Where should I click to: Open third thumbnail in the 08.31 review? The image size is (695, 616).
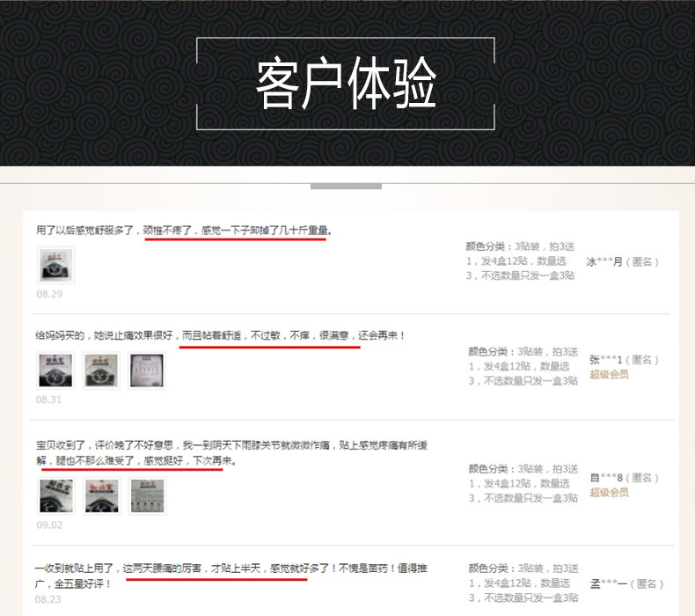pyautogui.click(x=147, y=370)
